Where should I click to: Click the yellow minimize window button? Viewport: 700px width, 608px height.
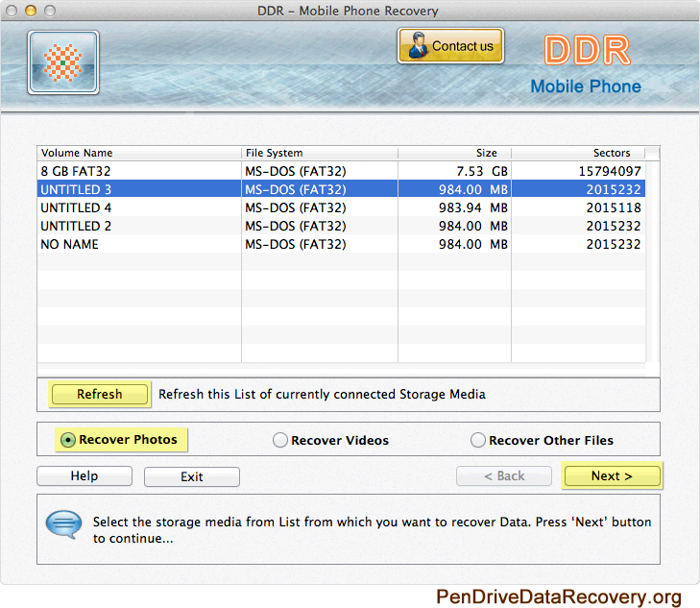(31, 11)
